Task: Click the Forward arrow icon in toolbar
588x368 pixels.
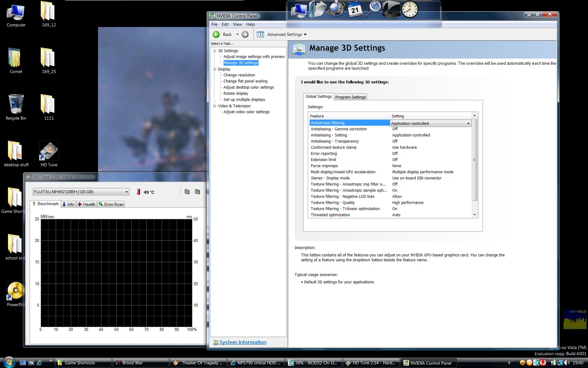Action: 245,34
